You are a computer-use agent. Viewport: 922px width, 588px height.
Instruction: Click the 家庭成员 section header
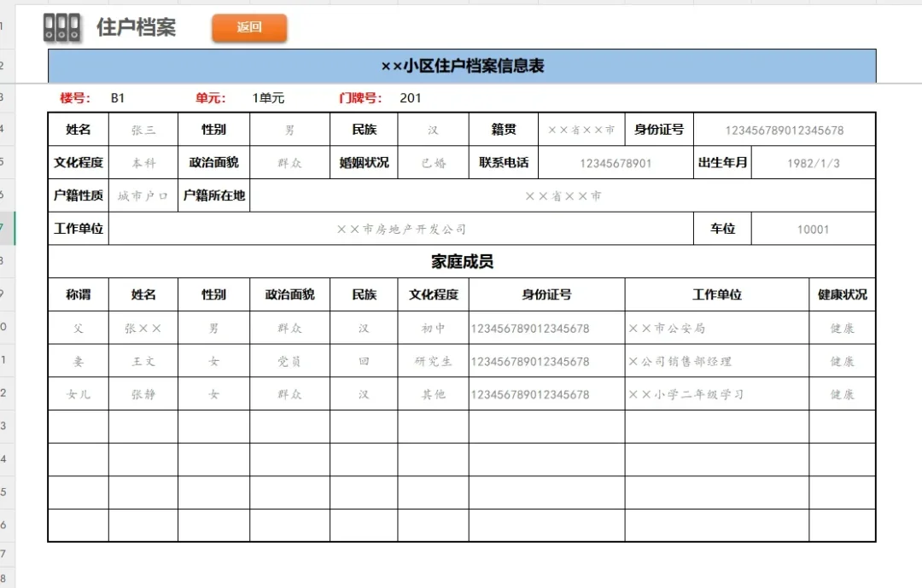pos(462,262)
